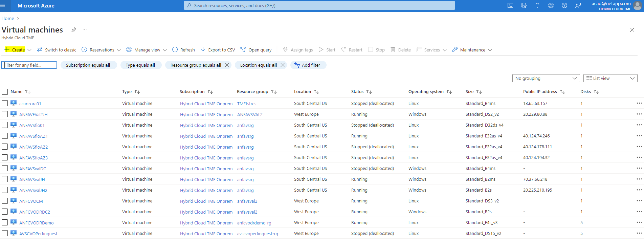Open the hamburger portal menu

pos(3,6)
